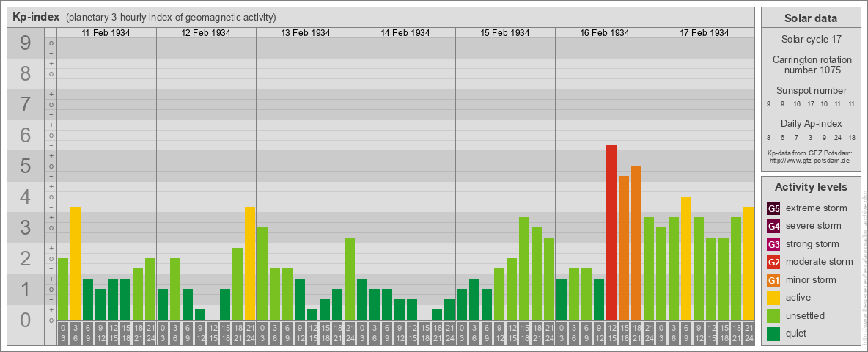Screen dimensions: 868x352
Task: Click the '13 Feb 1934' date header
Action: tap(306, 33)
